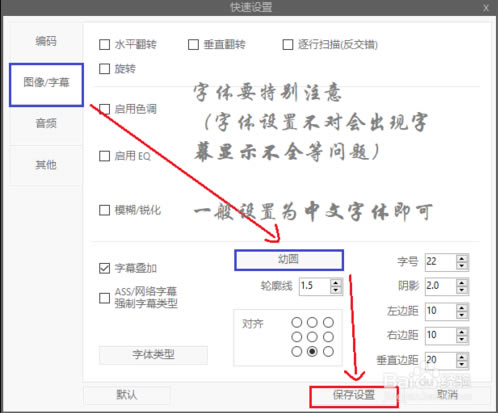498x413 pixels.
Task: Click the 保存设置 button
Action: (354, 396)
